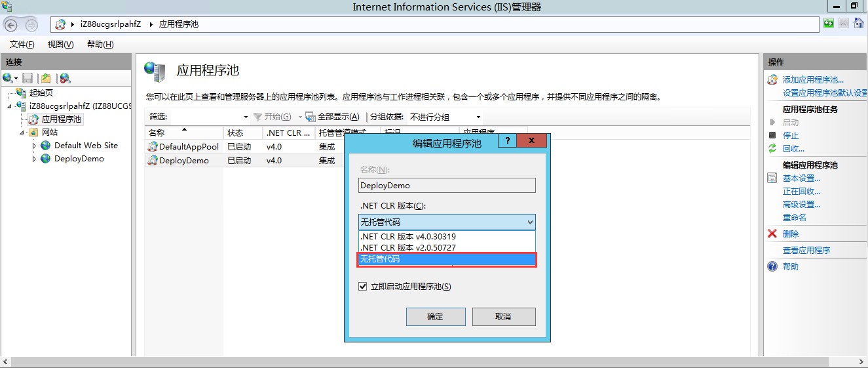Click the forward navigation arrow button
The width and height of the screenshot is (868, 368).
coord(31,25)
